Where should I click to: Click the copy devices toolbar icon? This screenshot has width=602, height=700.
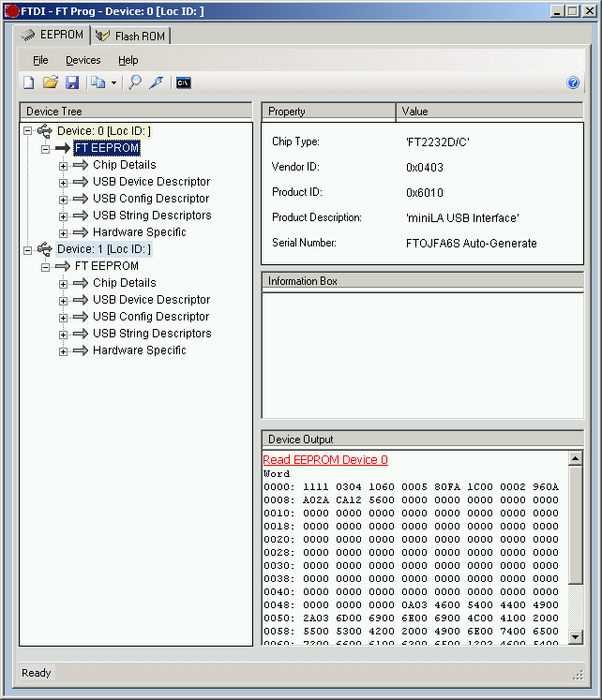(98, 82)
